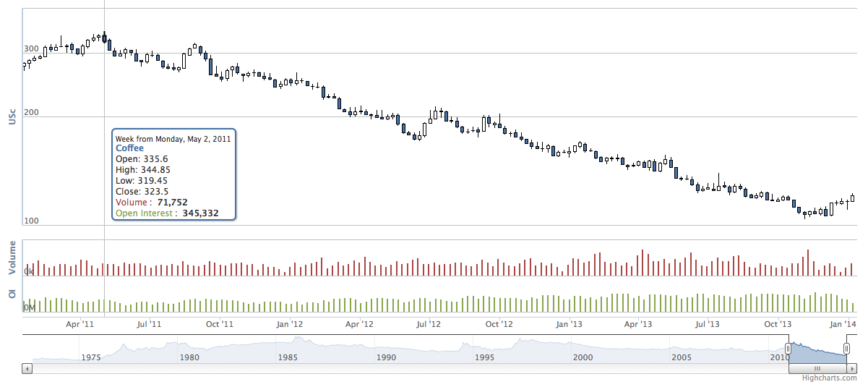Click the OI axis title

pos(12,293)
